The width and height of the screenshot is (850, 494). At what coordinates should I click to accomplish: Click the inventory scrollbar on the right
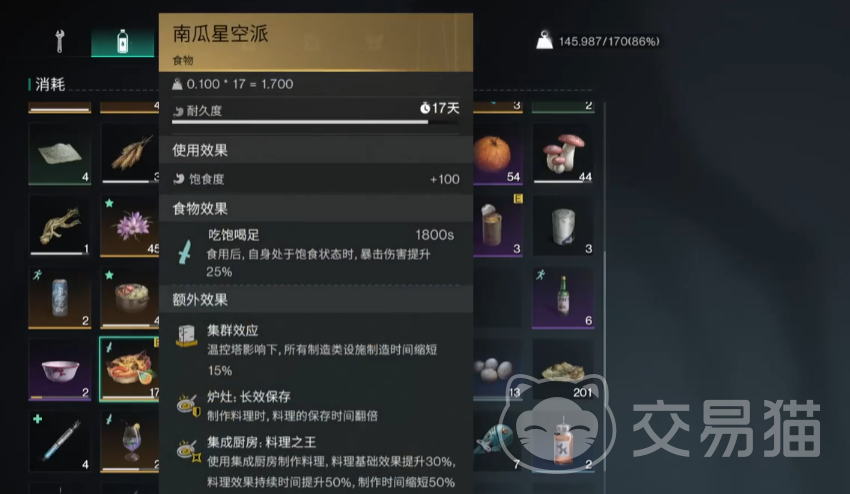point(604,293)
